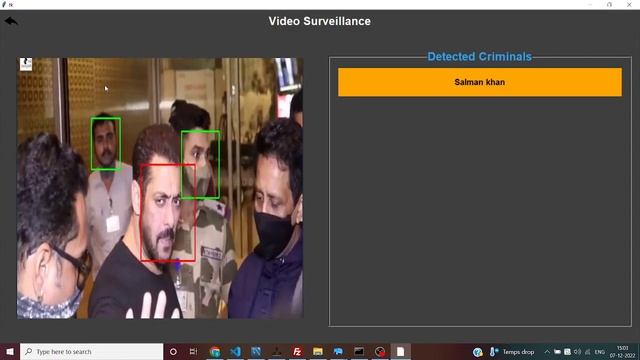Viewport: 640px width, 360px height.
Task: Click the Detected Criminals heading
Action: click(479, 56)
